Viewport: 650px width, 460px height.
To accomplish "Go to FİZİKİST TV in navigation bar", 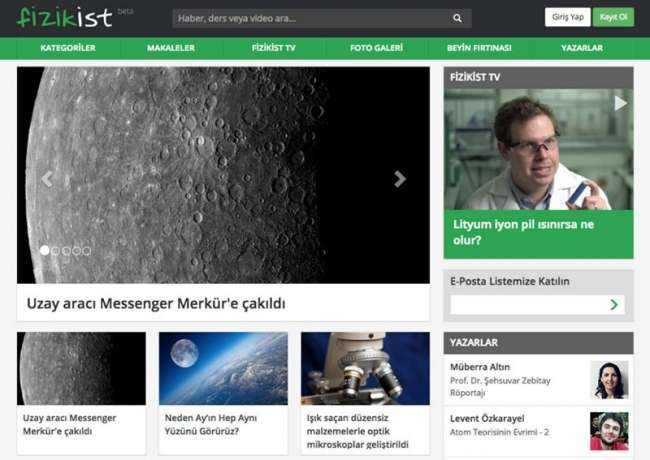I will [274, 48].
